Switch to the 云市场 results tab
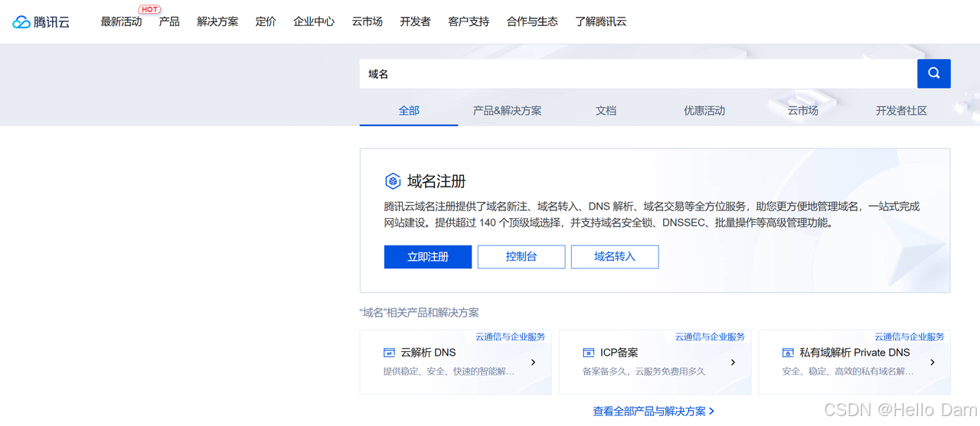The height and width of the screenshot is (426, 980). pos(803,110)
